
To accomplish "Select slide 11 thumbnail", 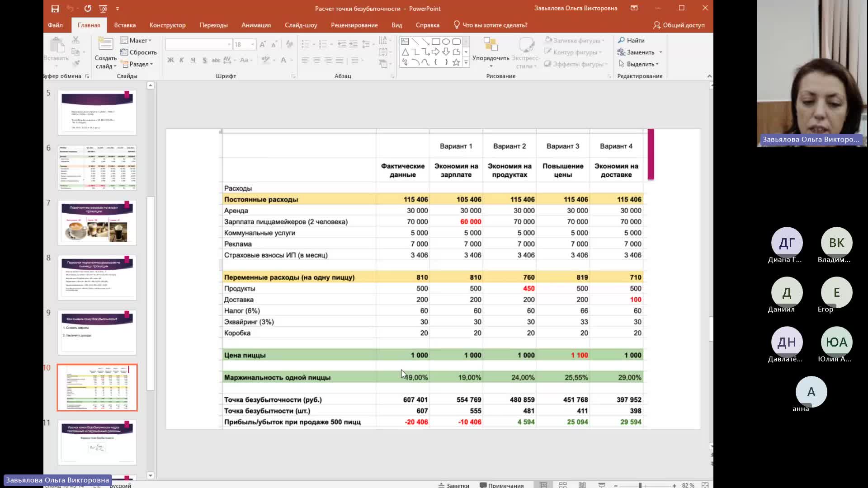I will [x=97, y=443].
